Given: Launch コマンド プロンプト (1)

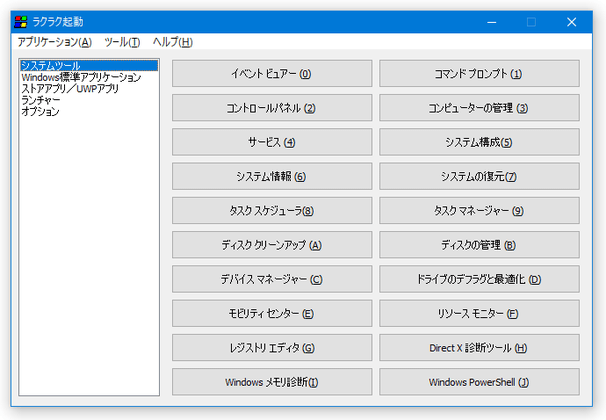Looking at the screenshot, I should (479, 73).
